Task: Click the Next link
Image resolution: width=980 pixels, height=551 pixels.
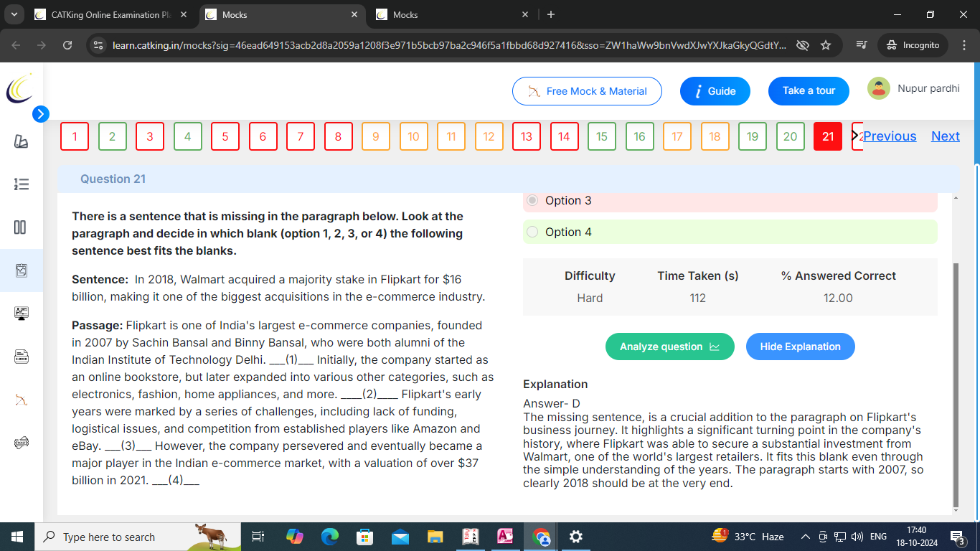Action: tap(946, 136)
